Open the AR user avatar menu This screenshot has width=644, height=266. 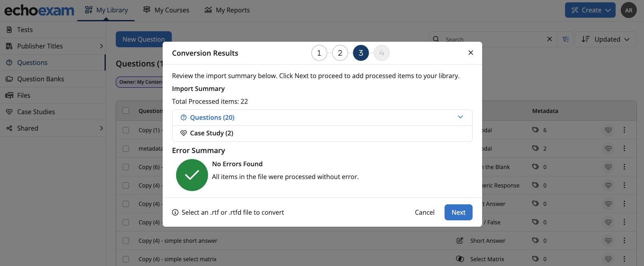click(628, 10)
